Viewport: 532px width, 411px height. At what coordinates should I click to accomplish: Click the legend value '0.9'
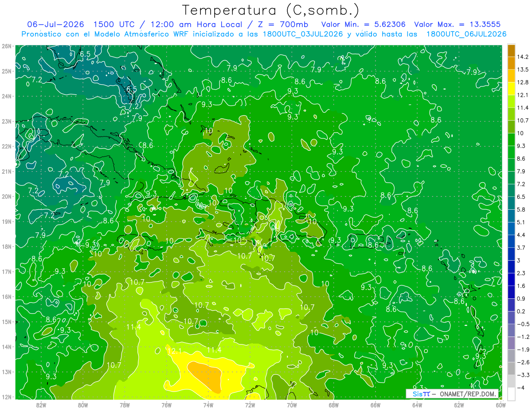tap(521, 298)
